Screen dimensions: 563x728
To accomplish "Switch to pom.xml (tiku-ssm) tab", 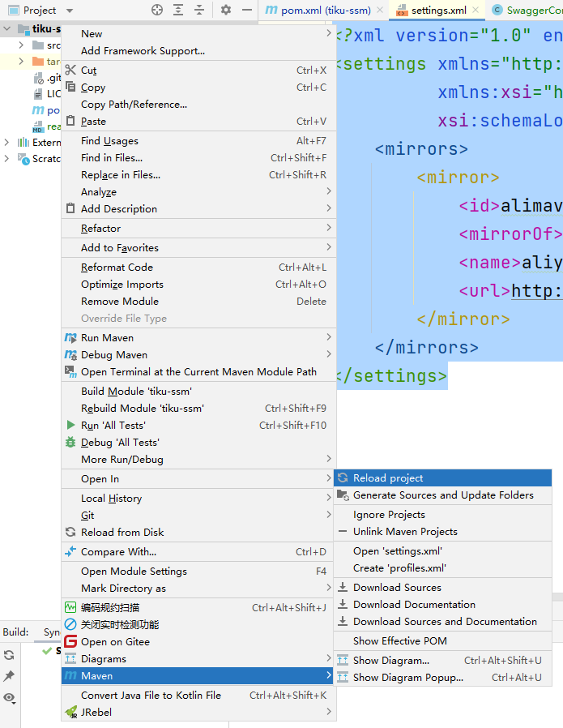I will tap(326, 11).
